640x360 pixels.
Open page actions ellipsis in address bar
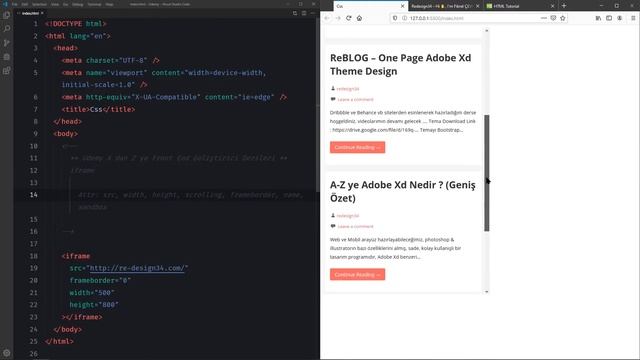(x=544, y=18)
